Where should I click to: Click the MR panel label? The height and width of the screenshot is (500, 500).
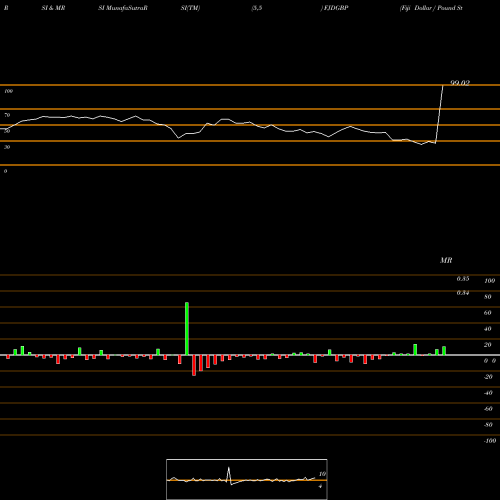[x=446, y=260]
